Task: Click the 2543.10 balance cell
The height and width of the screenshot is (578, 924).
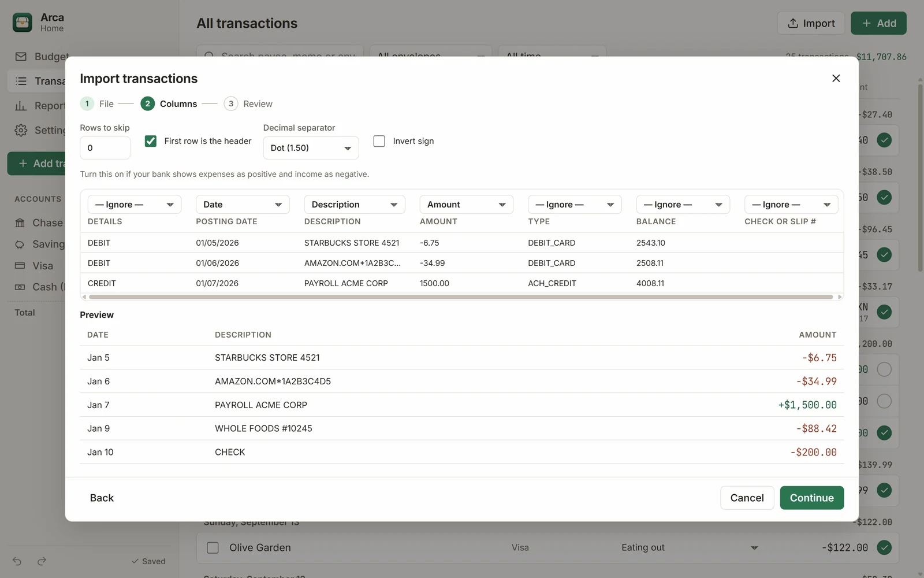Action: pos(651,243)
